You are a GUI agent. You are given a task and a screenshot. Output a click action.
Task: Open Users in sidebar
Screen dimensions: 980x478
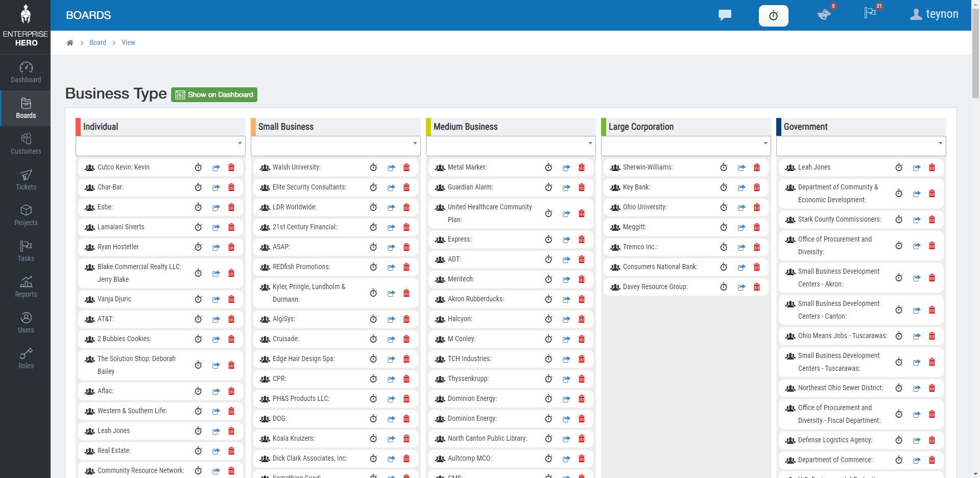click(26, 323)
